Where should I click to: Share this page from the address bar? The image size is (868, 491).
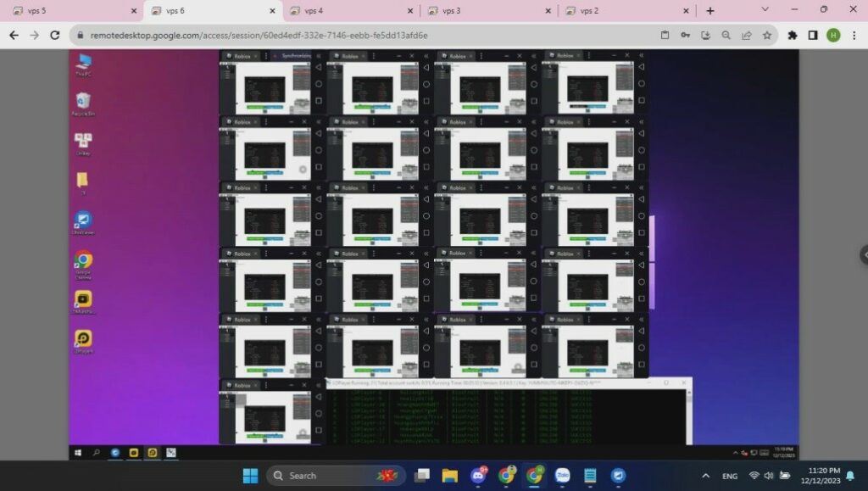tap(746, 35)
